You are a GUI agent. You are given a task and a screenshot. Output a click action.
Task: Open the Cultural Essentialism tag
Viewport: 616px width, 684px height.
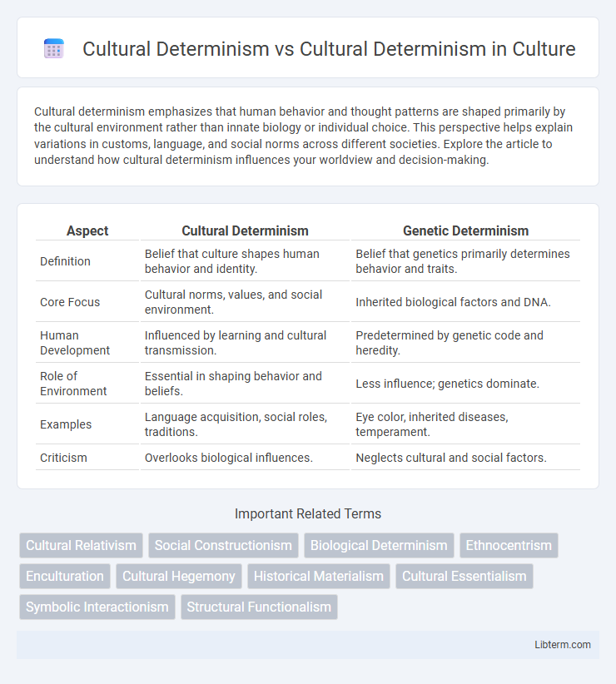pos(464,577)
